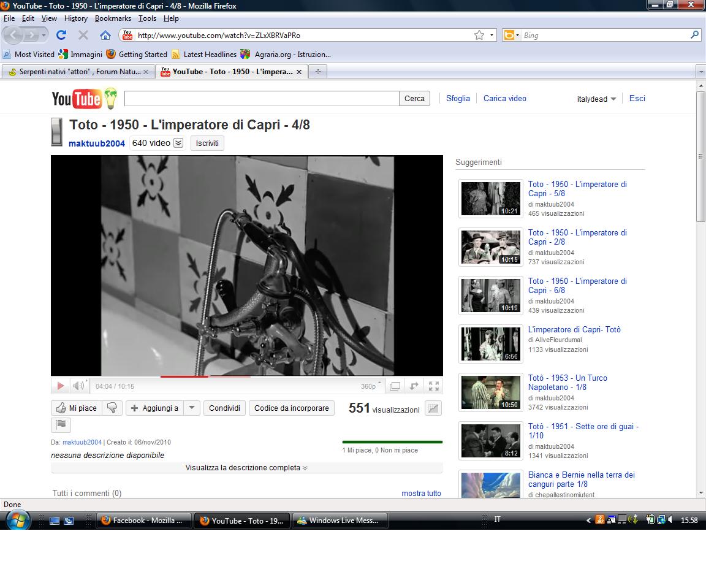The height and width of the screenshot is (588, 706).
Task: Open the Carica video link
Action: (504, 98)
